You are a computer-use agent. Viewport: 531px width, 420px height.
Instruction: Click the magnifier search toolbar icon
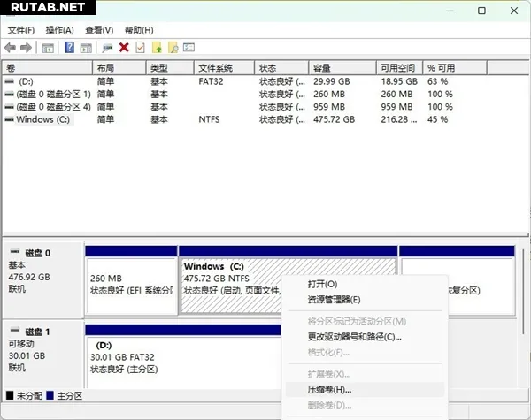pos(173,47)
